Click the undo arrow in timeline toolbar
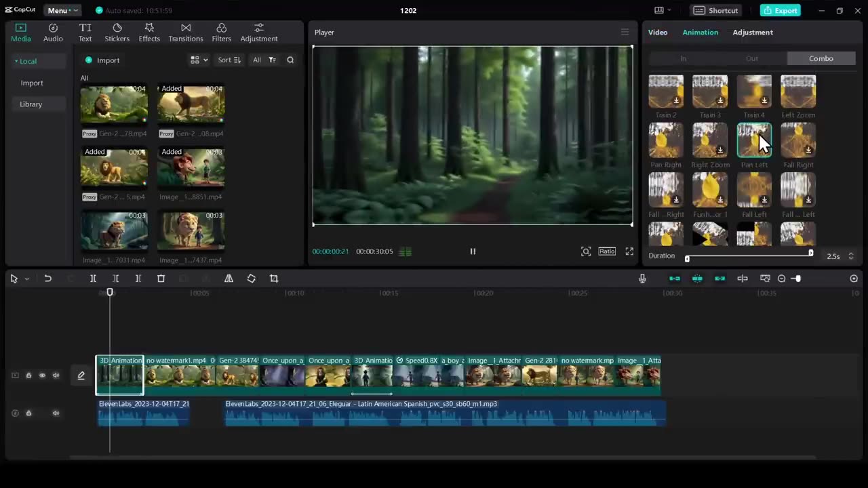This screenshot has height=488, width=868. 47,279
